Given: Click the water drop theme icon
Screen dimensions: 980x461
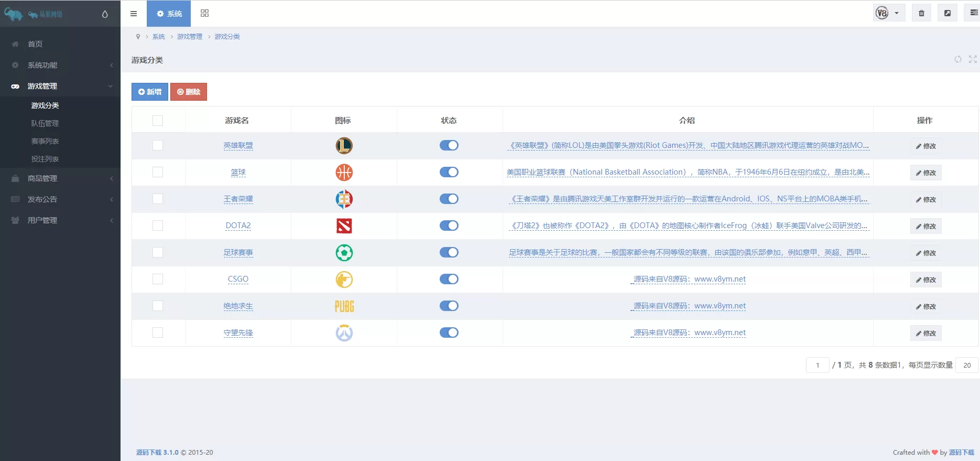Looking at the screenshot, I should pyautogui.click(x=105, y=14).
